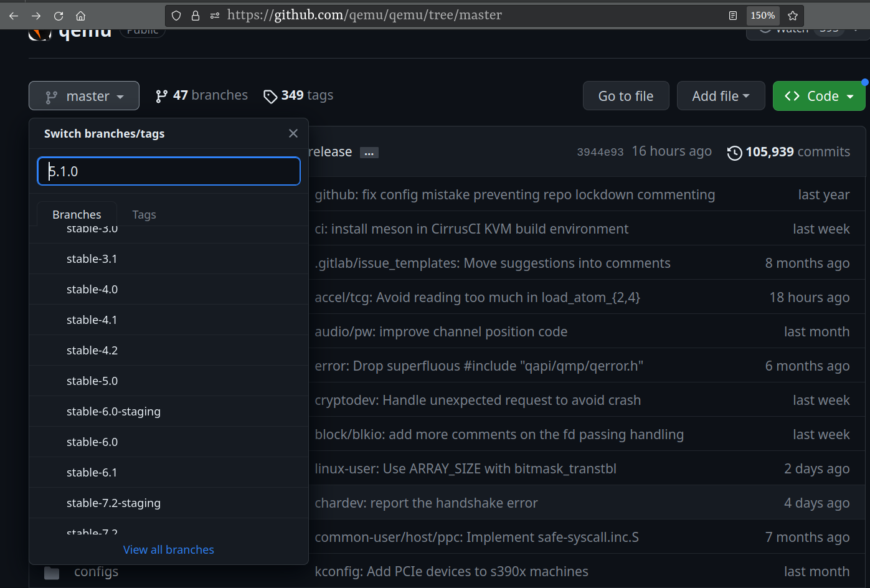Click the View all branches link
870x588 pixels.
coord(169,549)
